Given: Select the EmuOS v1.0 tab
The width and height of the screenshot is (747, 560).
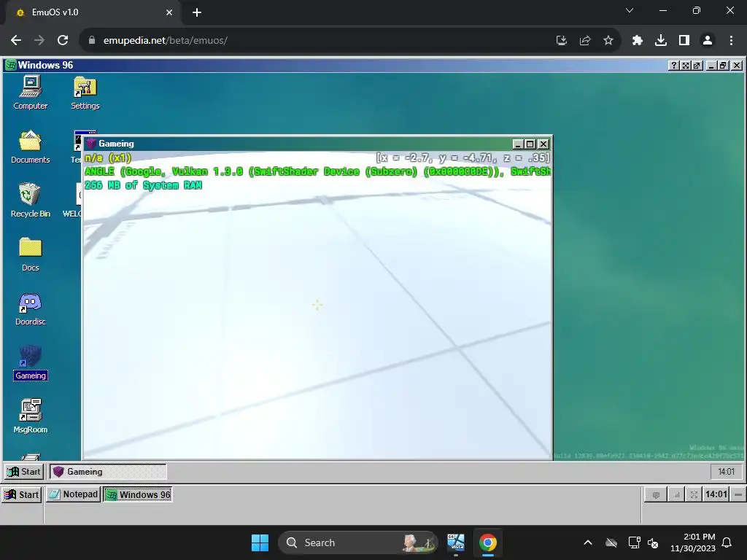Looking at the screenshot, I should pyautogui.click(x=93, y=13).
